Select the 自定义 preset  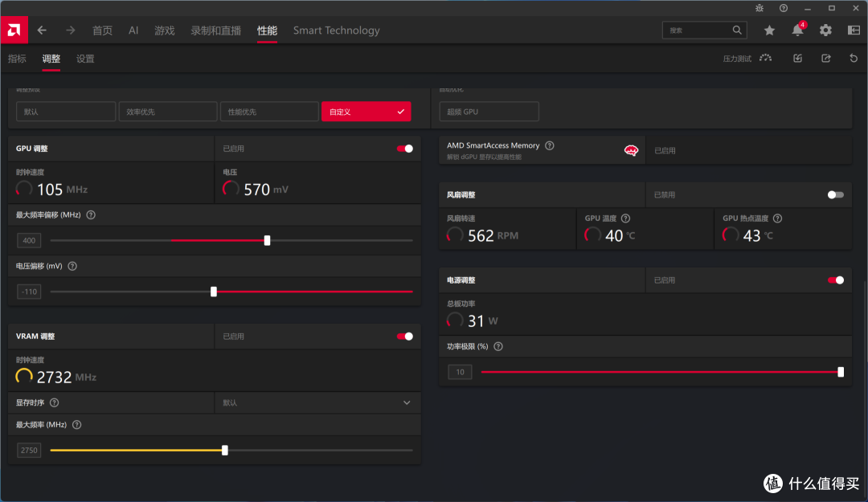[366, 112]
